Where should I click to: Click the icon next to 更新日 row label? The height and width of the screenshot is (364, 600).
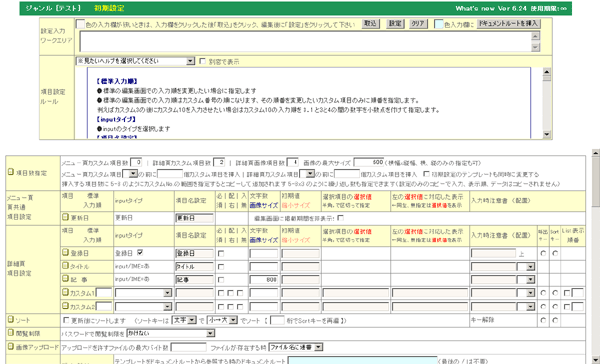click(x=66, y=217)
